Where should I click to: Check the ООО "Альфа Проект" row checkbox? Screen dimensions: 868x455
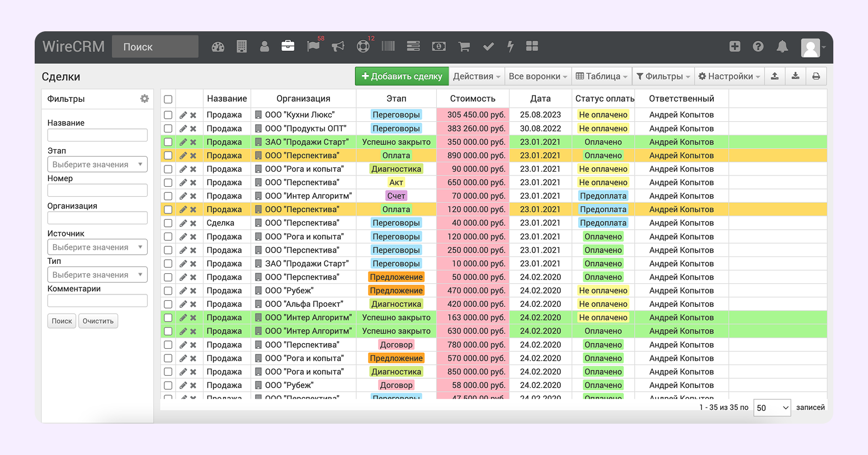pos(168,304)
